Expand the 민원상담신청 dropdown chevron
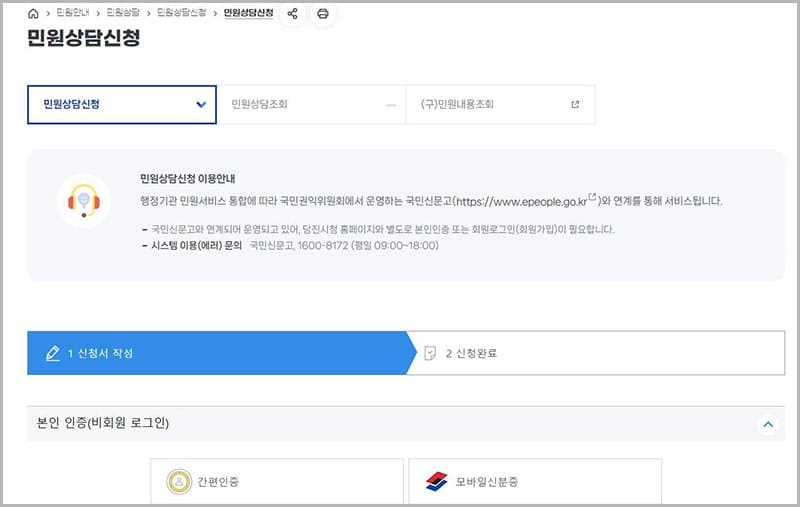 [x=201, y=105]
